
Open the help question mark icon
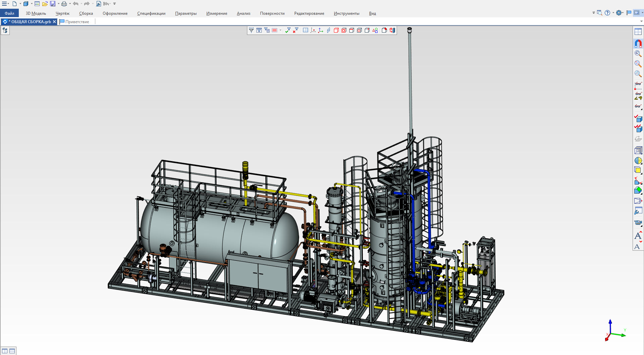[607, 13]
